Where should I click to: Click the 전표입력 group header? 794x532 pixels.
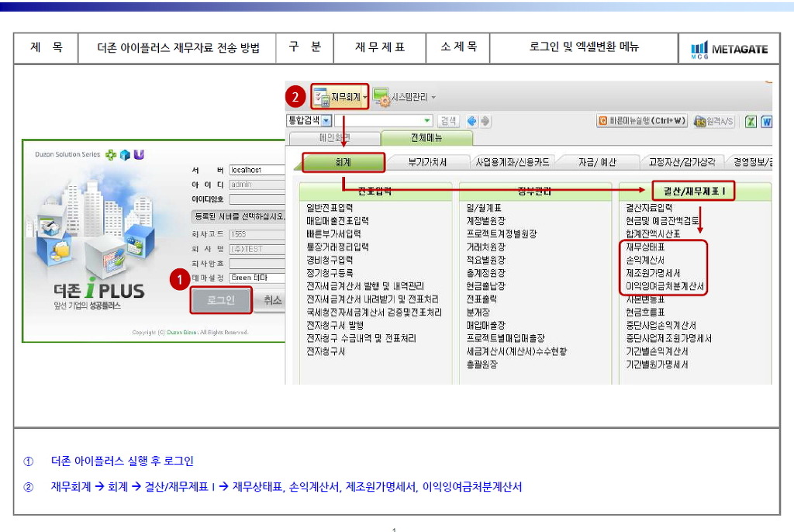tap(375, 191)
